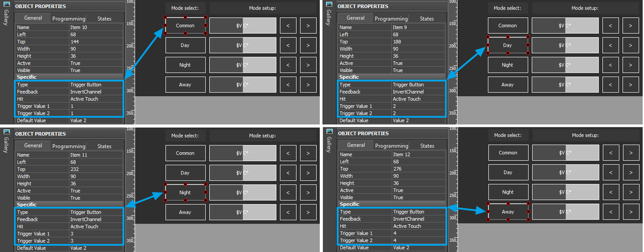
Task: Click Gallery icon beside Item 11 properties
Action: [x=6, y=133]
